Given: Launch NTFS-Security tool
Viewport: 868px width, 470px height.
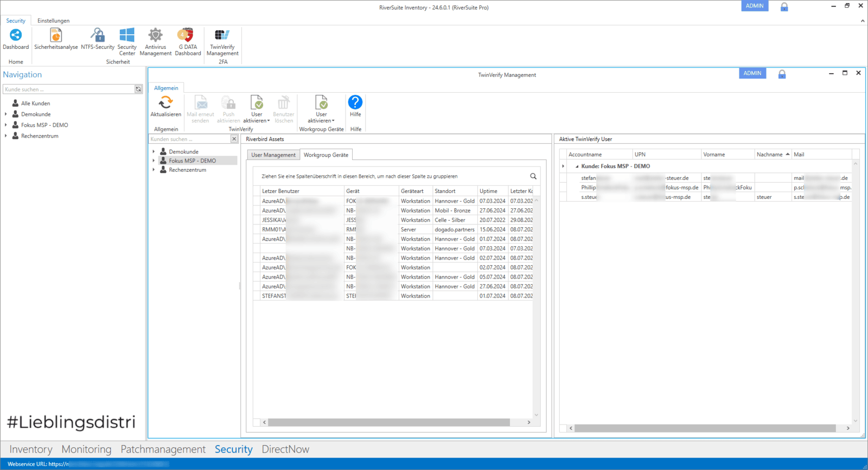Looking at the screenshot, I should tap(98, 39).
